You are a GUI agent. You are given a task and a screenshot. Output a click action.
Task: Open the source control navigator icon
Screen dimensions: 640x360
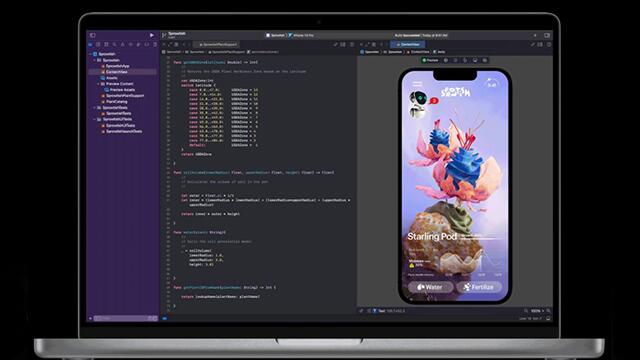(x=98, y=44)
